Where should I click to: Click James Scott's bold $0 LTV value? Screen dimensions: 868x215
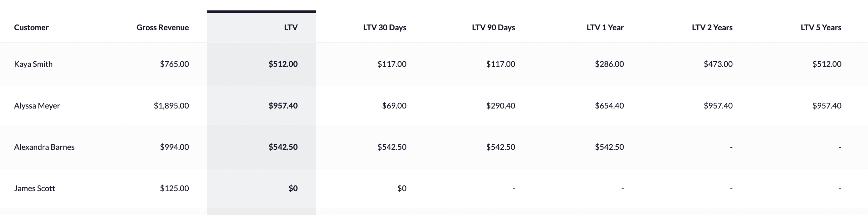[x=293, y=188]
